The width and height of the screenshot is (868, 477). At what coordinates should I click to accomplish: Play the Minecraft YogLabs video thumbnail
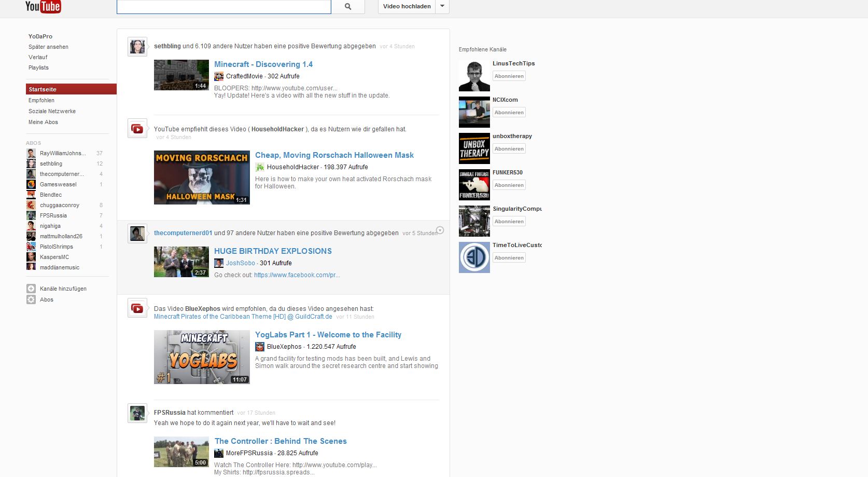tap(202, 357)
